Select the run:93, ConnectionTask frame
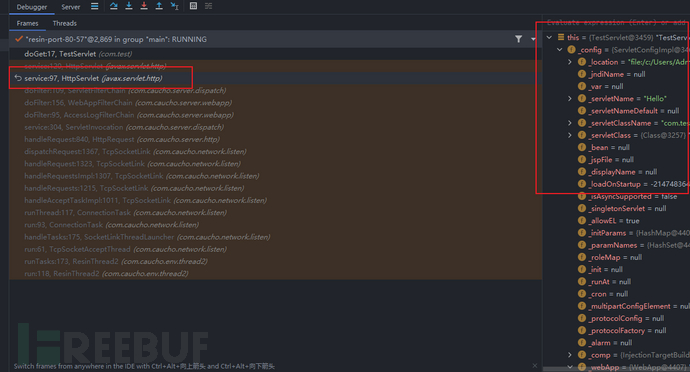This screenshot has height=372, width=690. point(275,225)
